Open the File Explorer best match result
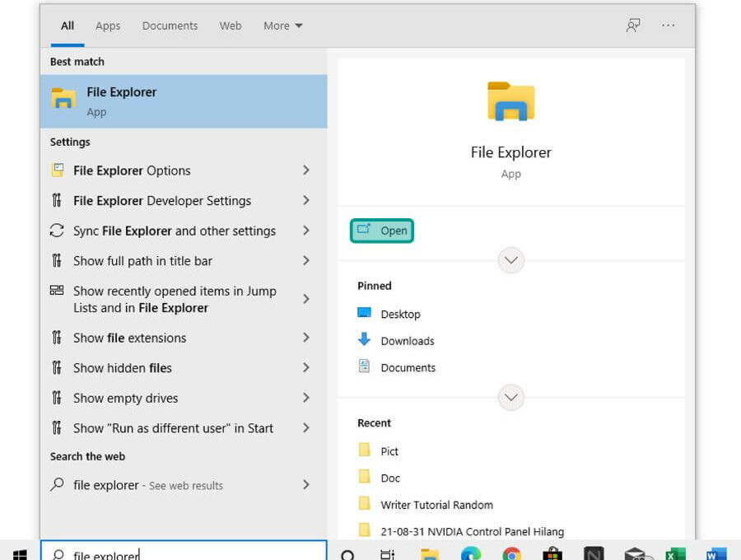The image size is (741, 560). [184, 101]
